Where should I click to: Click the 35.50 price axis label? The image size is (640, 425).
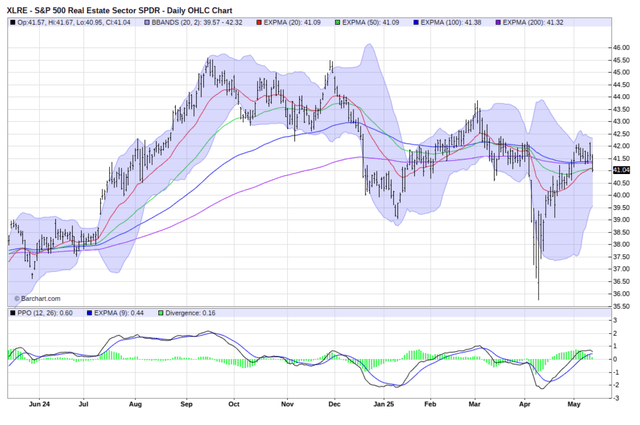(621, 306)
